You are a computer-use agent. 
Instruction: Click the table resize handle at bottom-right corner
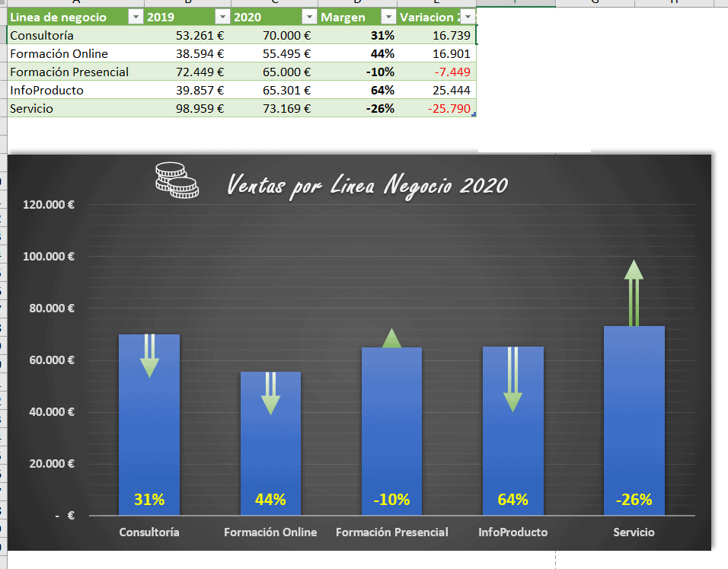[474, 114]
